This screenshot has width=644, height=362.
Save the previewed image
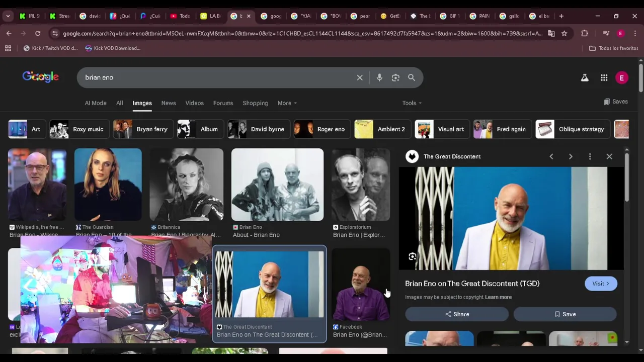[x=565, y=314]
